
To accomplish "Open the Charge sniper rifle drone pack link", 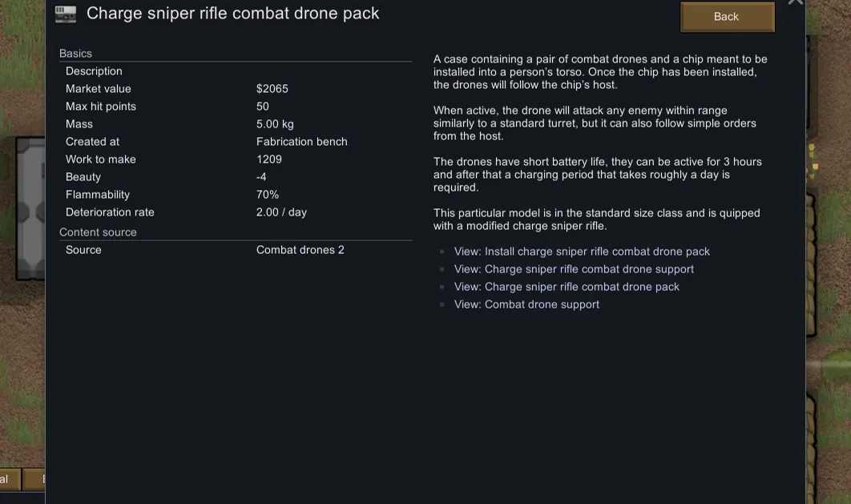I will click(567, 287).
